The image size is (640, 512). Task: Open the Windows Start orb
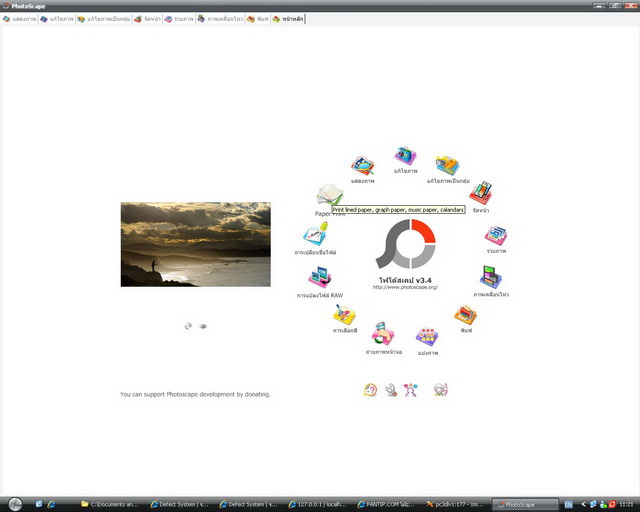(15, 504)
